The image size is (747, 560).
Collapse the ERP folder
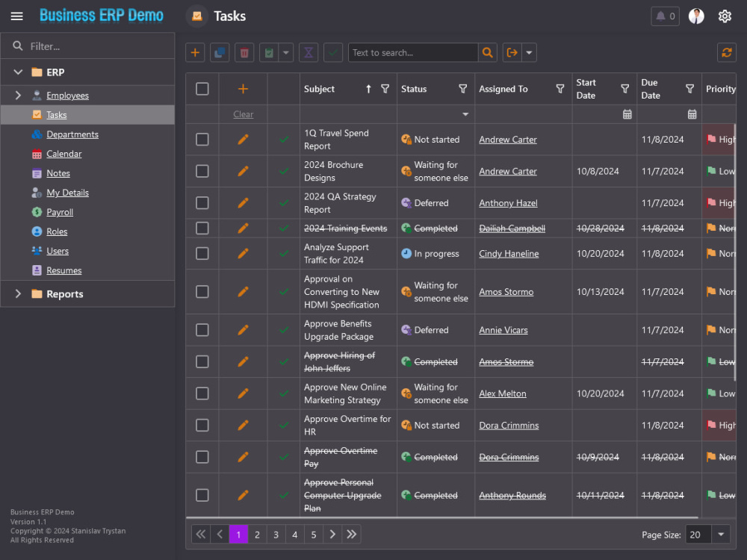tap(18, 72)
